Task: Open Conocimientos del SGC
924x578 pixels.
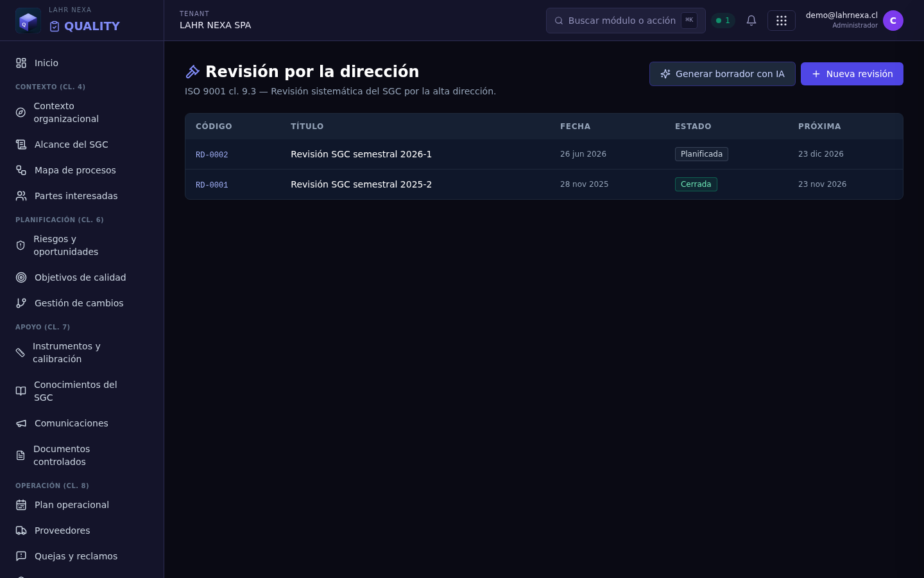Action: [x=81, y=391]
